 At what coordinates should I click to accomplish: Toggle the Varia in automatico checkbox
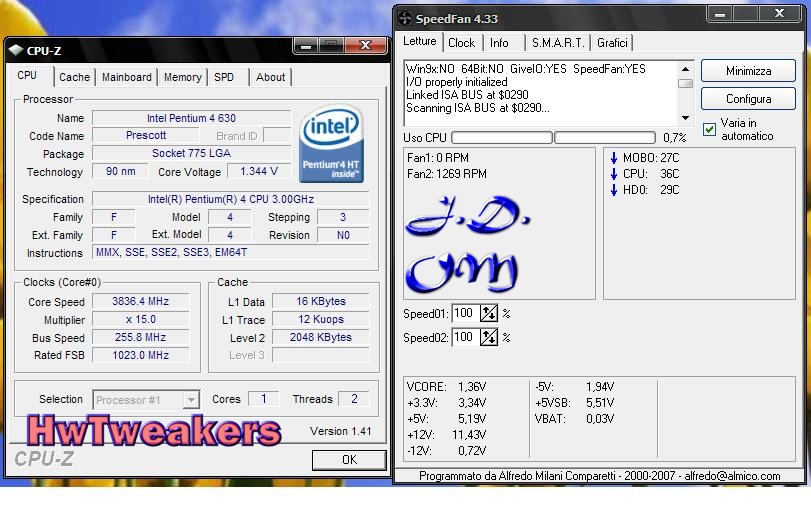[709, 129]
